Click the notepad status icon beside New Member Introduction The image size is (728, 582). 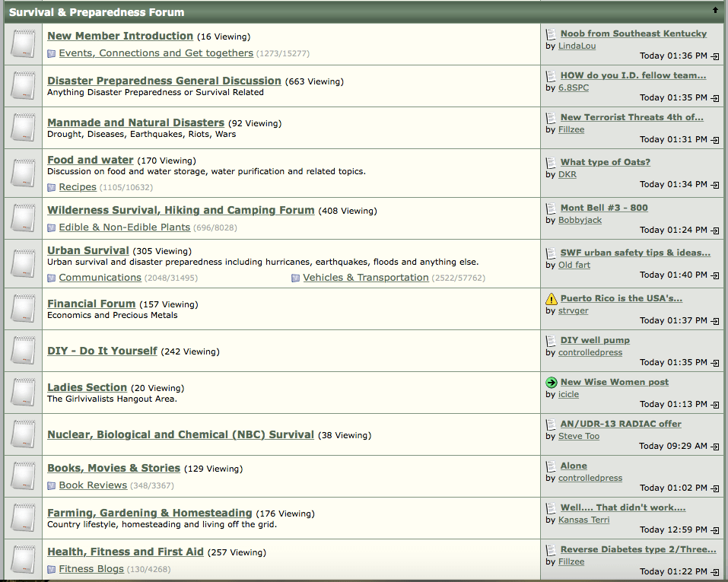24,44
